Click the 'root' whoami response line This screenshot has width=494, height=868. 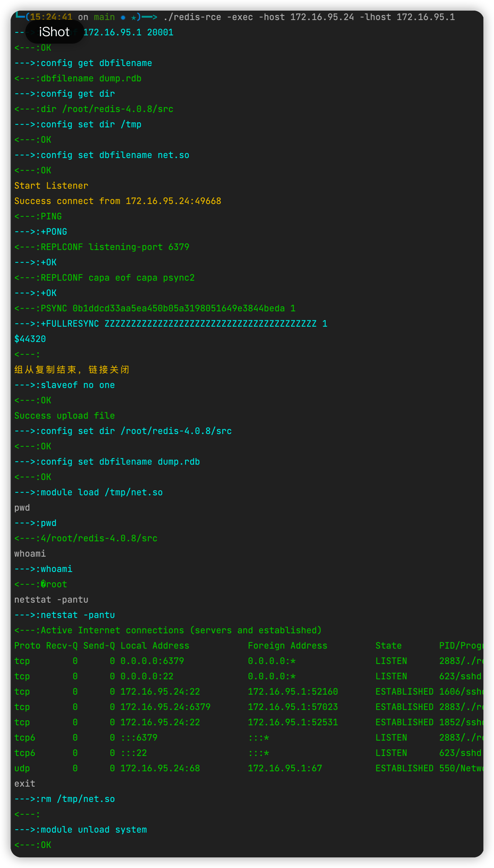41,584
